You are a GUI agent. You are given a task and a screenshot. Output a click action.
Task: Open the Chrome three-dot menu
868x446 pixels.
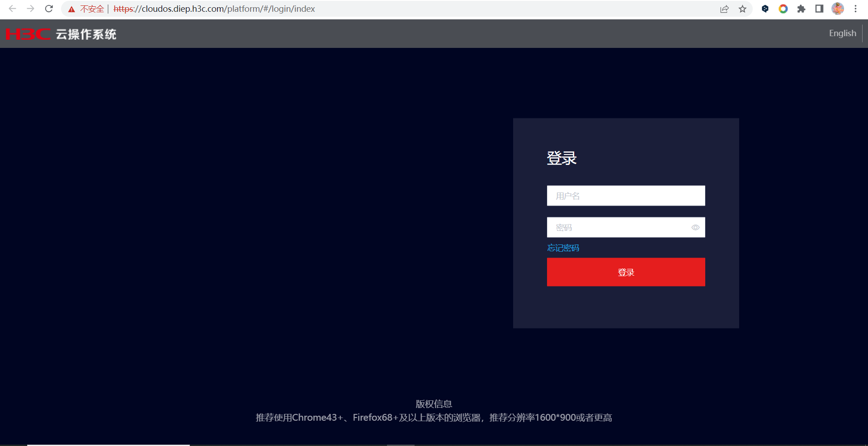(x=855, y=9)
